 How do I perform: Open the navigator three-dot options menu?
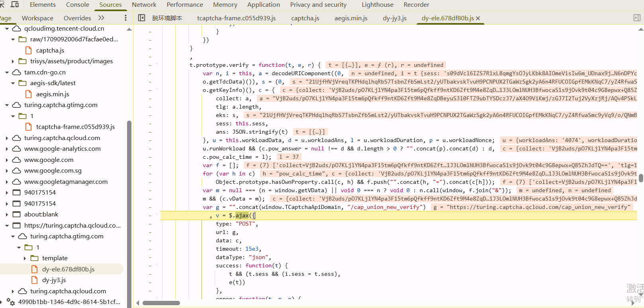pyautogui.click(x=125, y=18)
